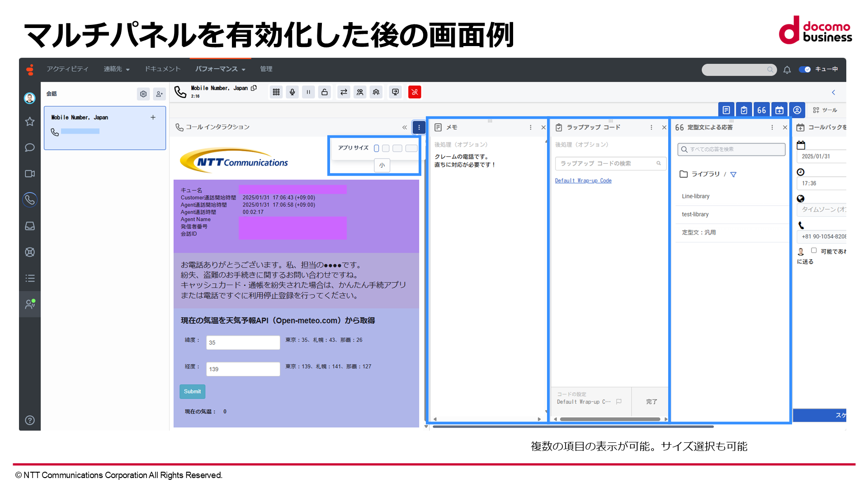Open the dialpad during call
Screen dimensions: 868x488
tap(276, 92)
